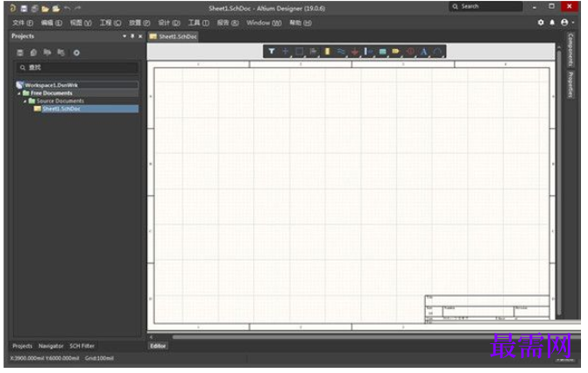Screen dimensions: 588x373
Task: Open the 放置 (P) menu
Action: [x=139, y=23]
